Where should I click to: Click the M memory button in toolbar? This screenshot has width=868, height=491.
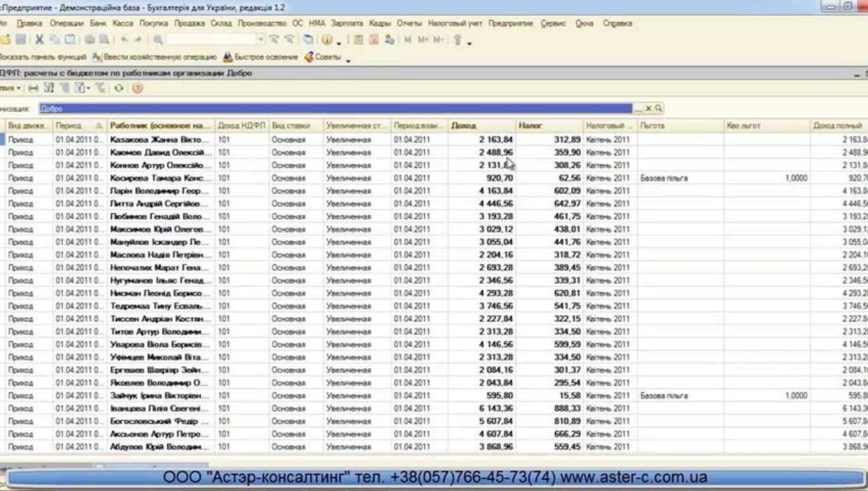[407, 40]
